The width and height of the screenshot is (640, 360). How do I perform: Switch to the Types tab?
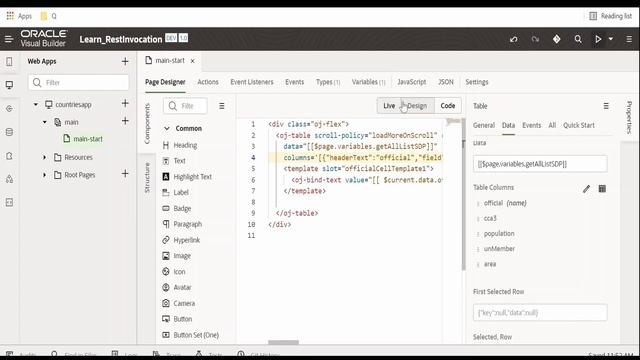click(x=328, y=82)
